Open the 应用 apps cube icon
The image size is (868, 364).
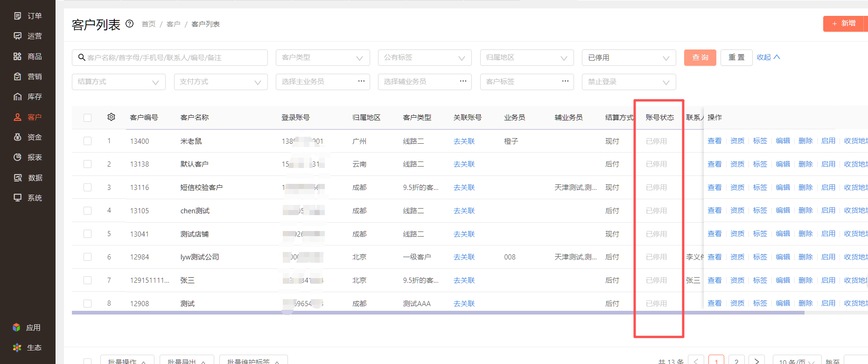(17, 328)
